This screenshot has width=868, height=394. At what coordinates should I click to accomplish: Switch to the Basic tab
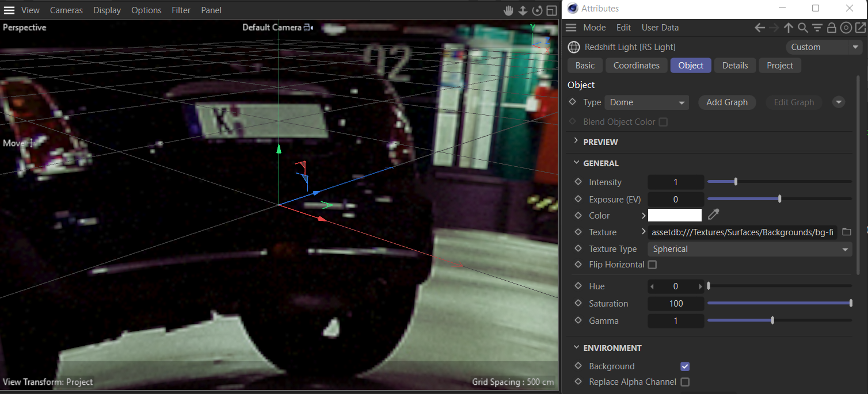[585, 66]
